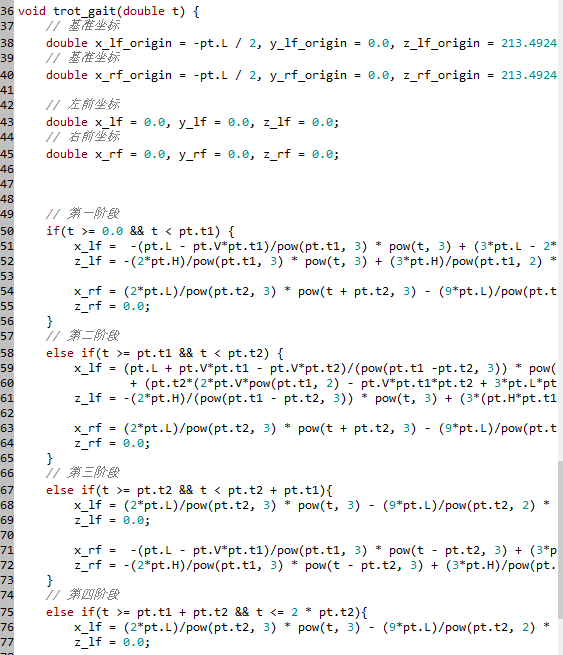Click z_rf = 0.0 on line 64

coord(112,443)
